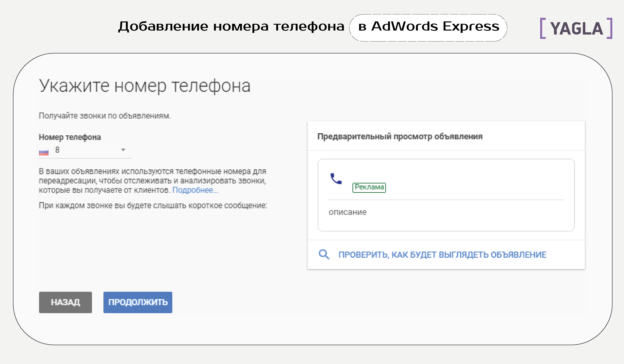Click the описание text in ad preview
The width and height of the screenshot is (624, 364).
(348, 212)
